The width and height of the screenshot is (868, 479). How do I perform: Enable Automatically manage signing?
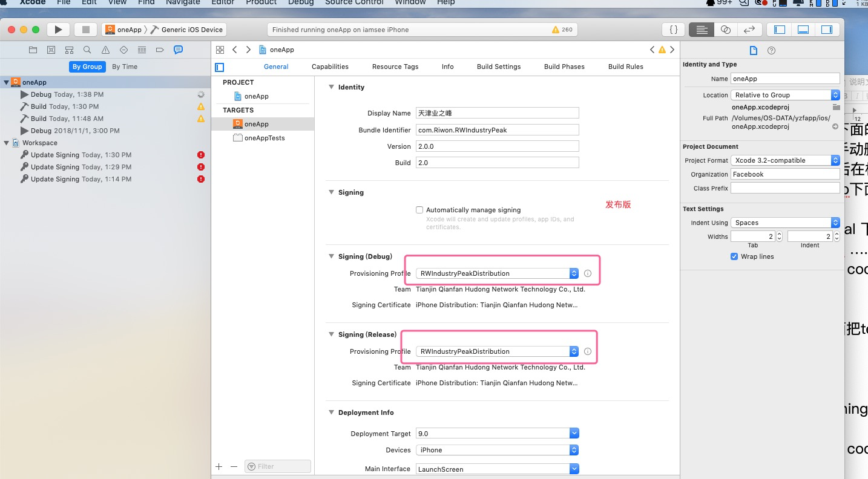(419, 209)
